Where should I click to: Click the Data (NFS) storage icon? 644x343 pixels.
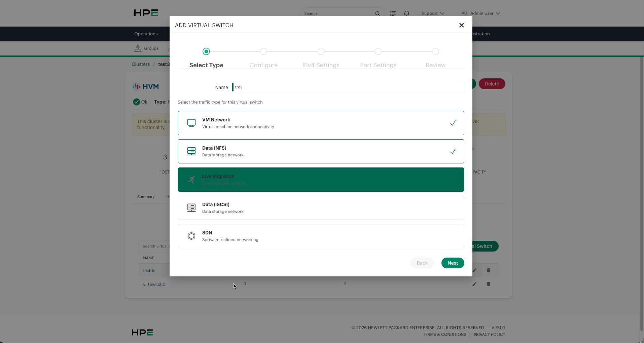pyautogui.click(x=191, y=151)
